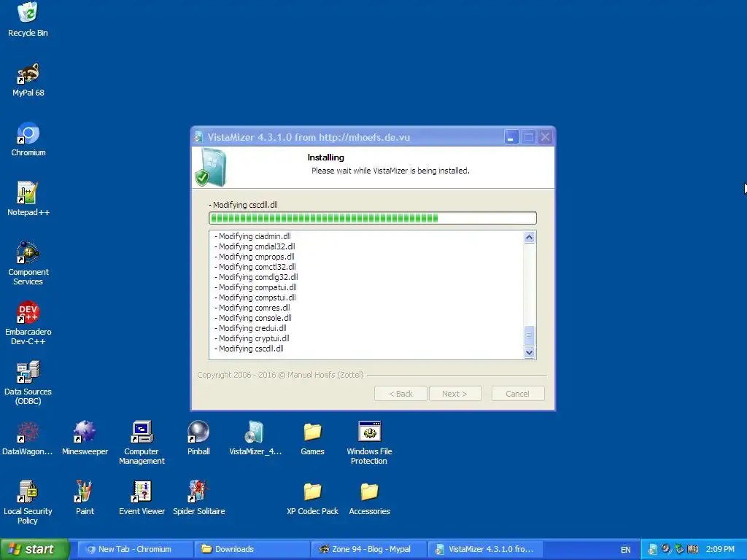Select the Paint desktop shortcut
The image size is (747, 560).
point(85,498)
